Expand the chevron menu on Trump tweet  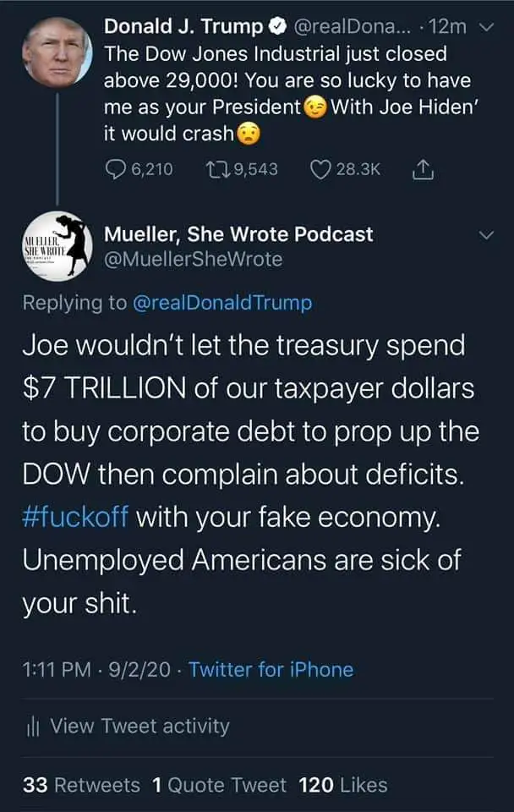coord(486,27)
